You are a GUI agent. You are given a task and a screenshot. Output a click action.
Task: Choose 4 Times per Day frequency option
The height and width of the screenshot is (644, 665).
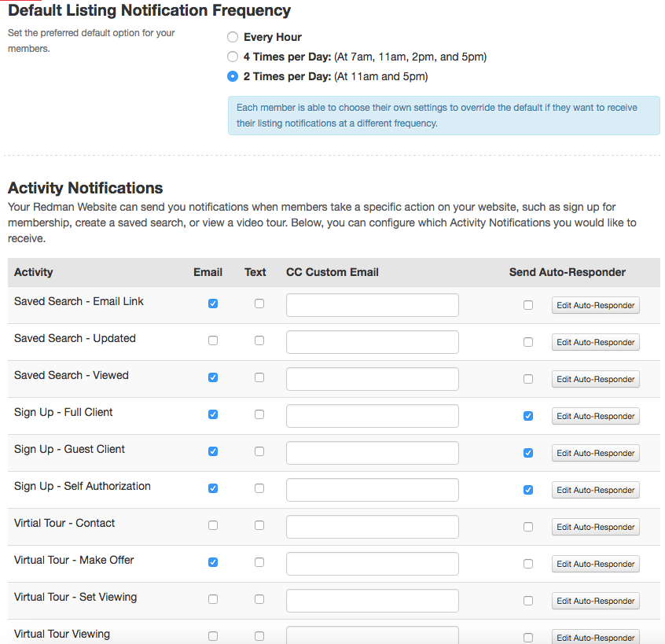pyautogui.click(x=233, y=57)
